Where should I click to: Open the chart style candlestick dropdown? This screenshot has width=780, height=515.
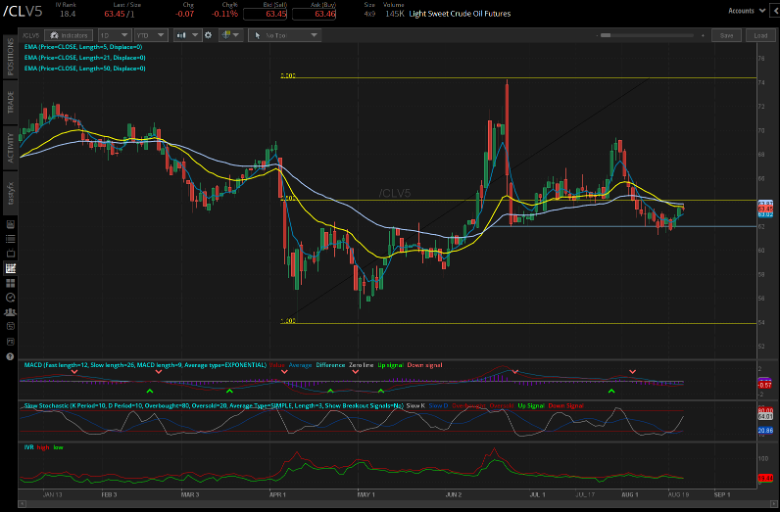pos(188,35)
